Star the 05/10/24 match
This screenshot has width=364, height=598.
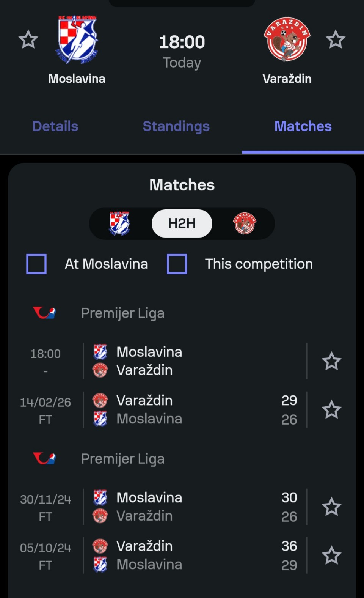click(331, 556)
